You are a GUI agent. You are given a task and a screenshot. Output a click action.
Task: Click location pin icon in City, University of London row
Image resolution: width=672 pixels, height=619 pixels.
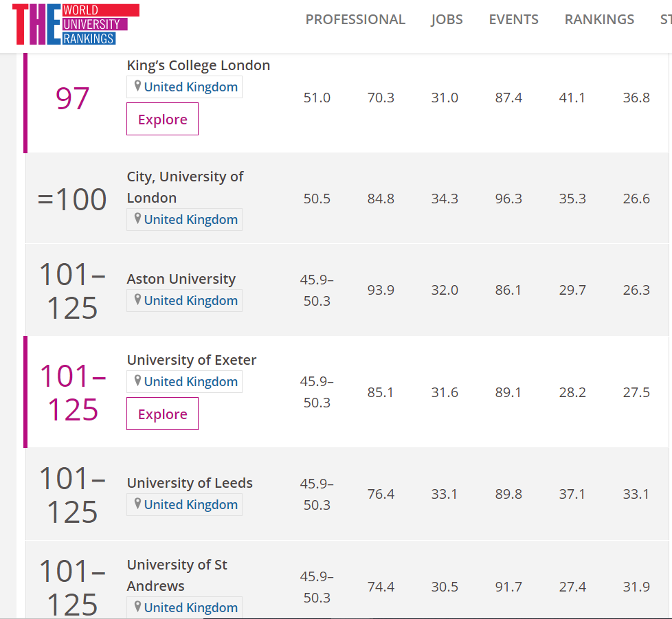(x=137, y=219)
